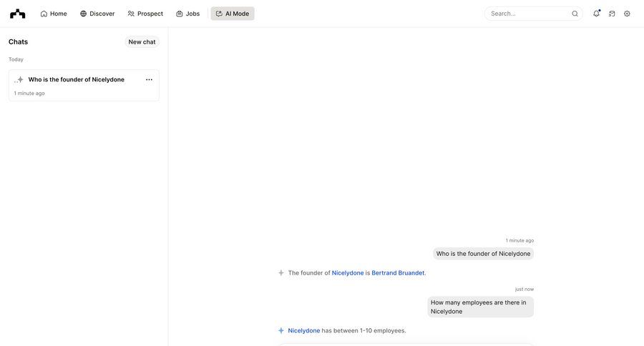Select the AI Mode tab

click(233, 14)
